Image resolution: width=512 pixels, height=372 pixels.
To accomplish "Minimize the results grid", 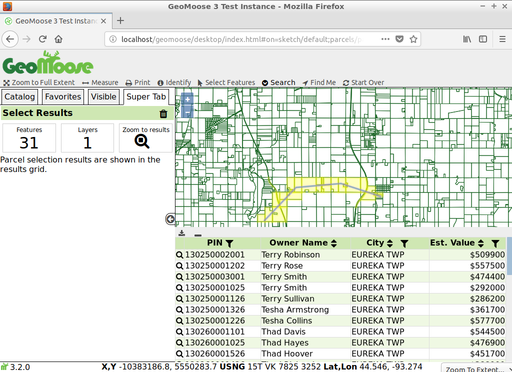I will click(198, 235).
